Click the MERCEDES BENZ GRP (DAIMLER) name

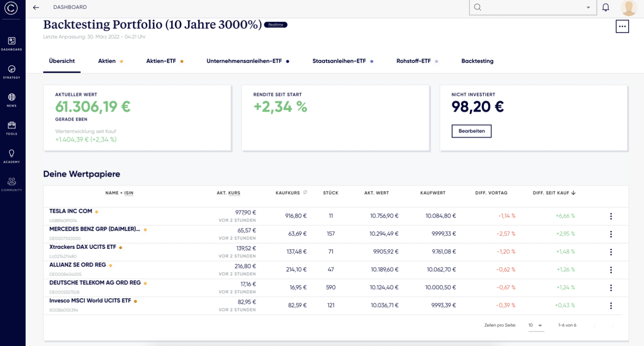click(x=95, y=229)
